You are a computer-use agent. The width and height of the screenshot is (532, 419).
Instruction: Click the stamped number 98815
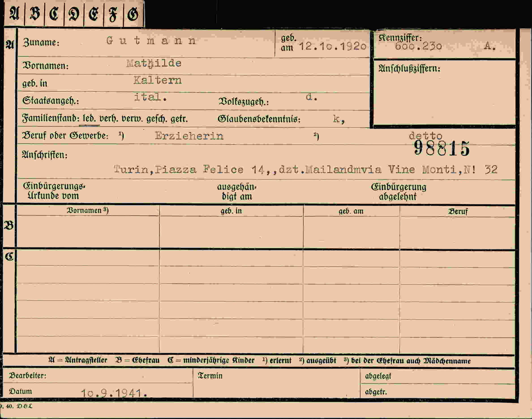(442, 148)
